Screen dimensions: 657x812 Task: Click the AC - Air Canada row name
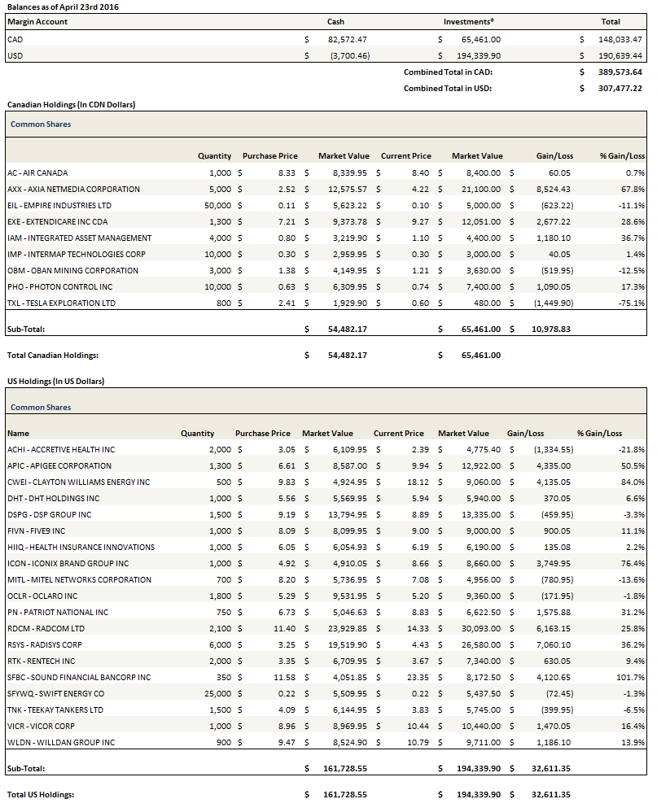(37, 172)
